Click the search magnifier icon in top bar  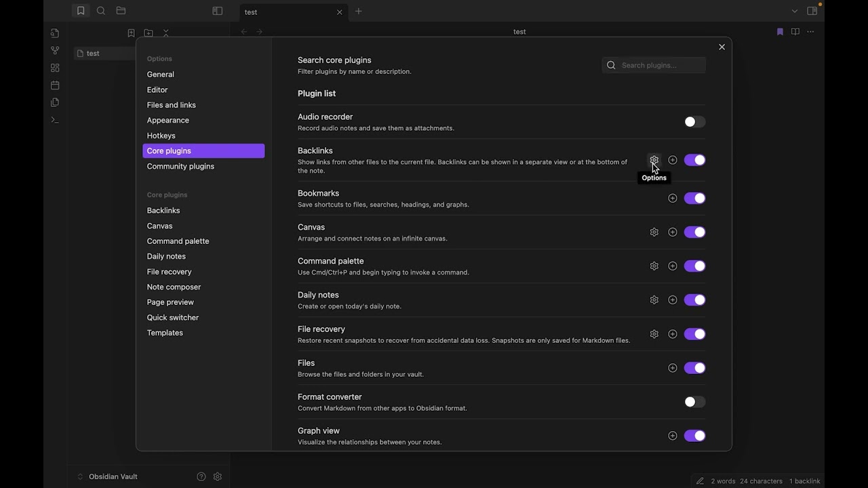[x=101, y=11]
